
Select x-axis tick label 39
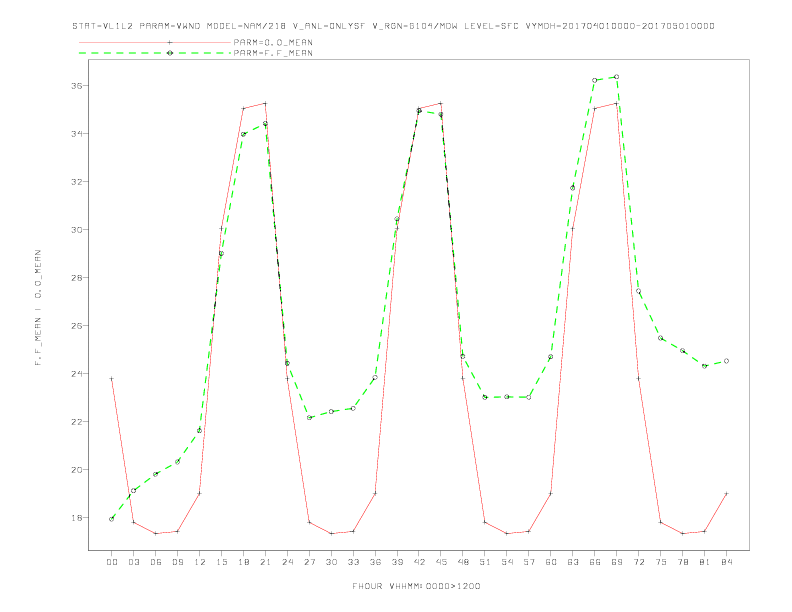pyautogui.click(x=397, y=562)
